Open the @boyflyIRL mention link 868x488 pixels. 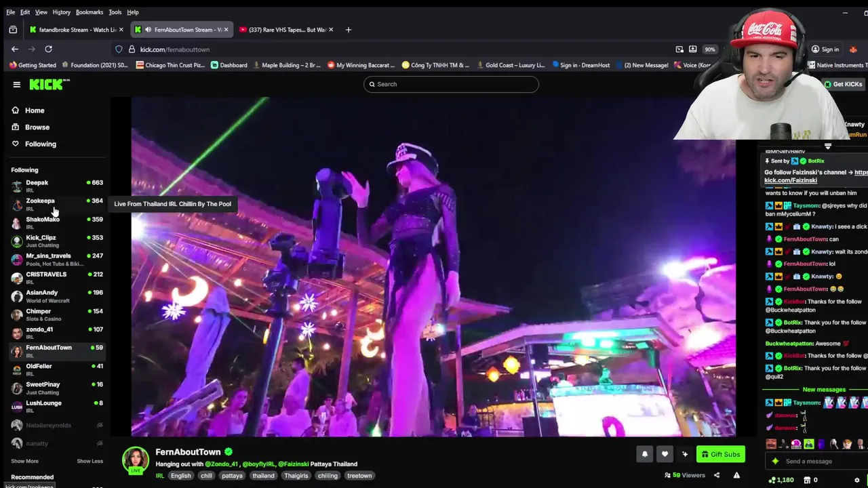pyautogui.click(x=258, y=464)
